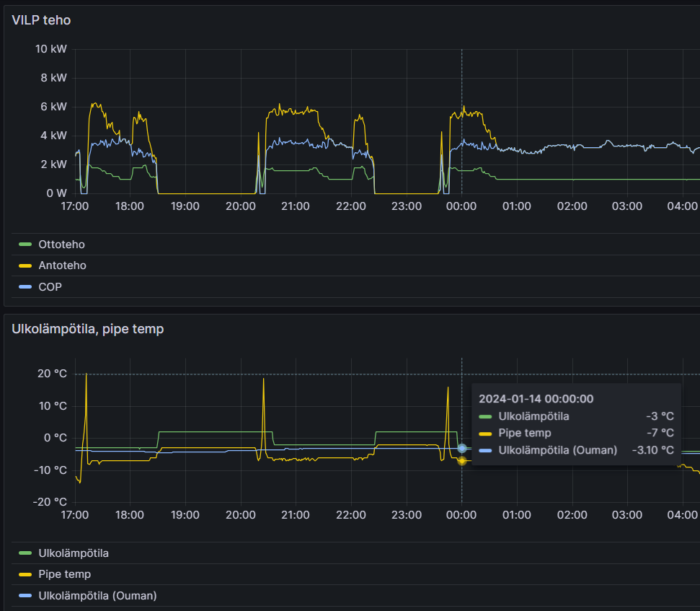Image resolution: width=700 pixels, height=611 pixels.
Task: Toggle the COP series legend label
Action: [50, 286]
